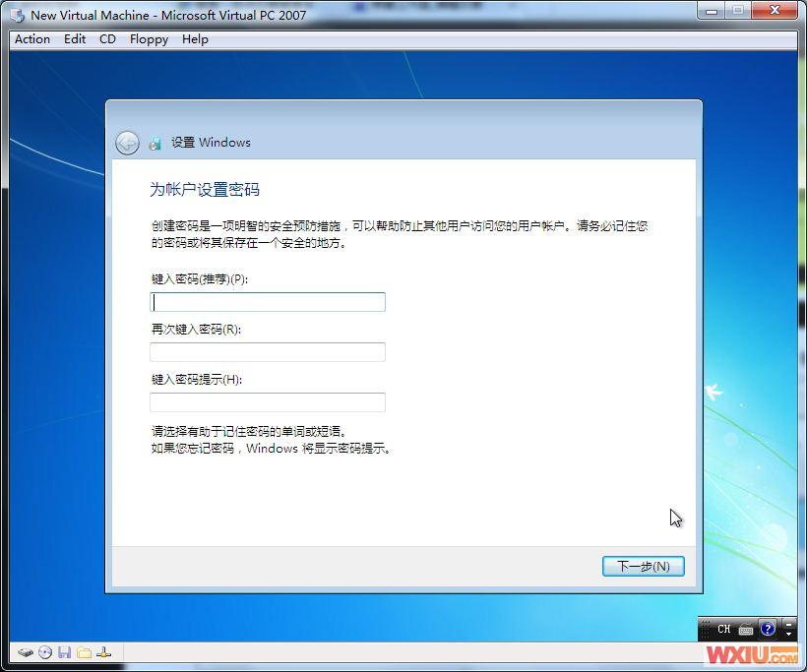Open the Help menu
Screen dimensions: 807x672
(x=195, y=39)
